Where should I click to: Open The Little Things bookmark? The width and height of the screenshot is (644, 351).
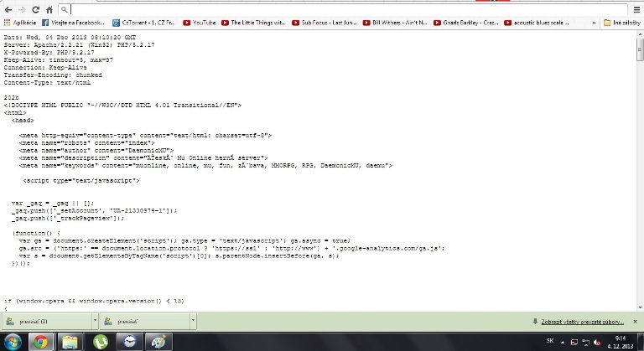(x=257, y=23)
